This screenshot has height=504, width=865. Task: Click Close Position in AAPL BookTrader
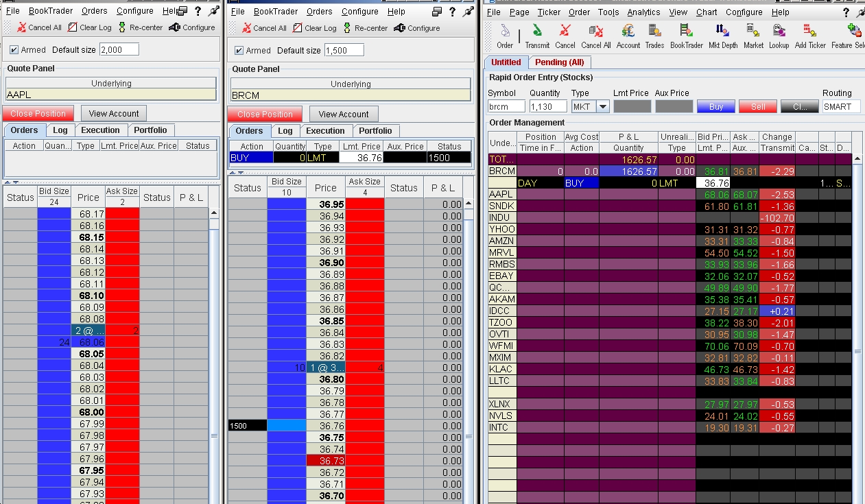[x=38, y=114]
